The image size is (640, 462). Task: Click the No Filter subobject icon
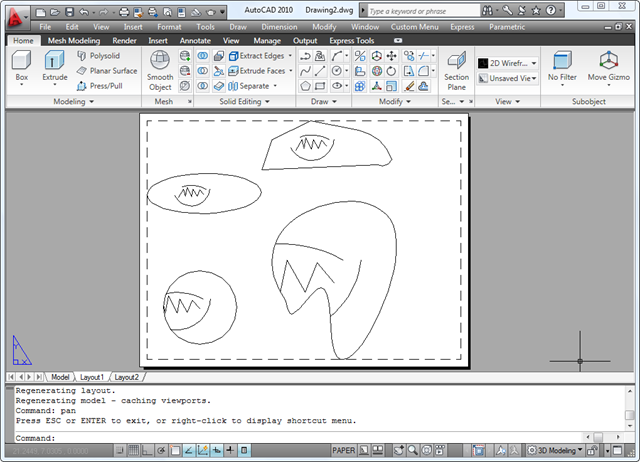coord(562,60)
